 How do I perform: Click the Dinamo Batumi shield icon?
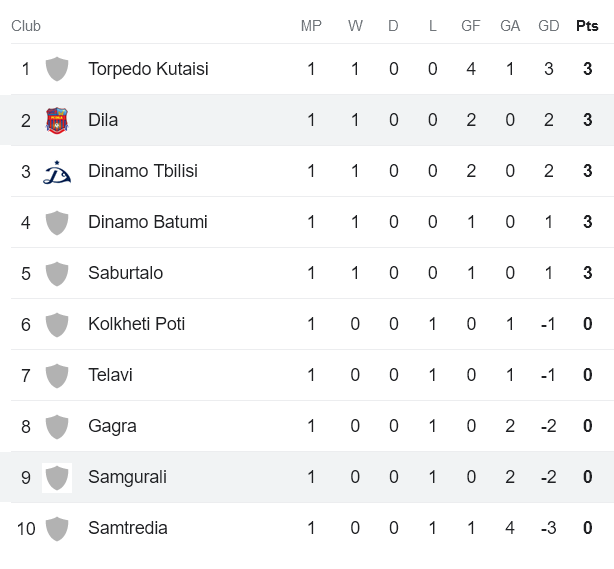pyautogui.click(x=57, y=222)
